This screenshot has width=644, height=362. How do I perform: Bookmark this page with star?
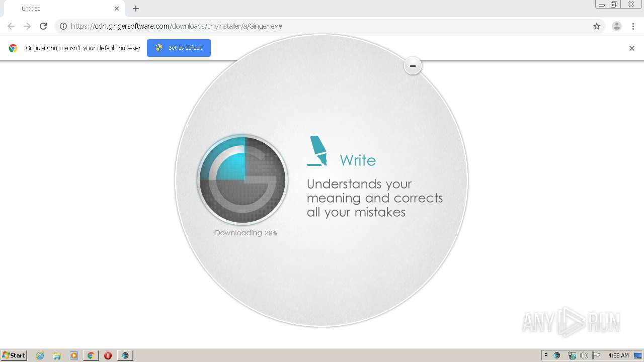pos(597,26)
